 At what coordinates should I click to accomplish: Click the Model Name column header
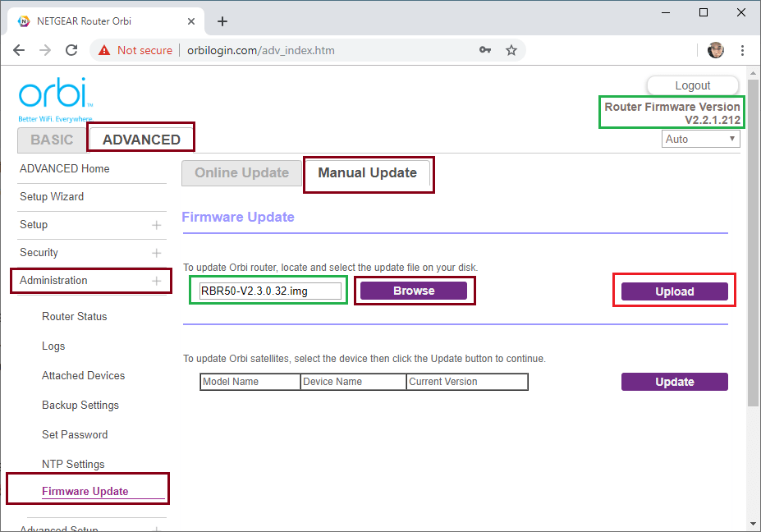[x=250, y=382]
